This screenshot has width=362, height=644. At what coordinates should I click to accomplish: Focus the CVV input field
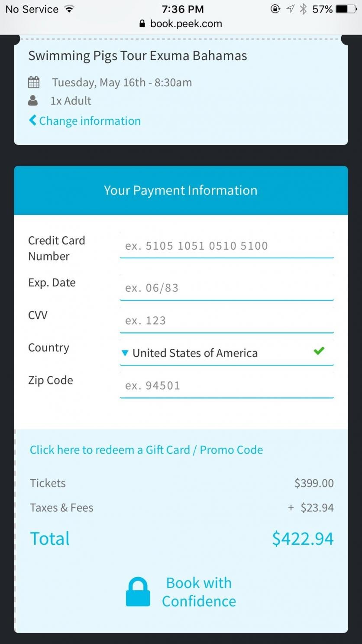click(x=227, y=321)
